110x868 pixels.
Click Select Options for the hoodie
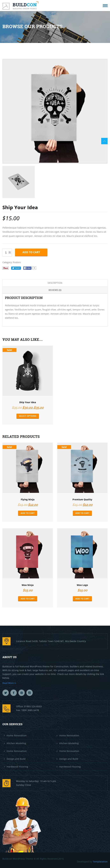27,416
